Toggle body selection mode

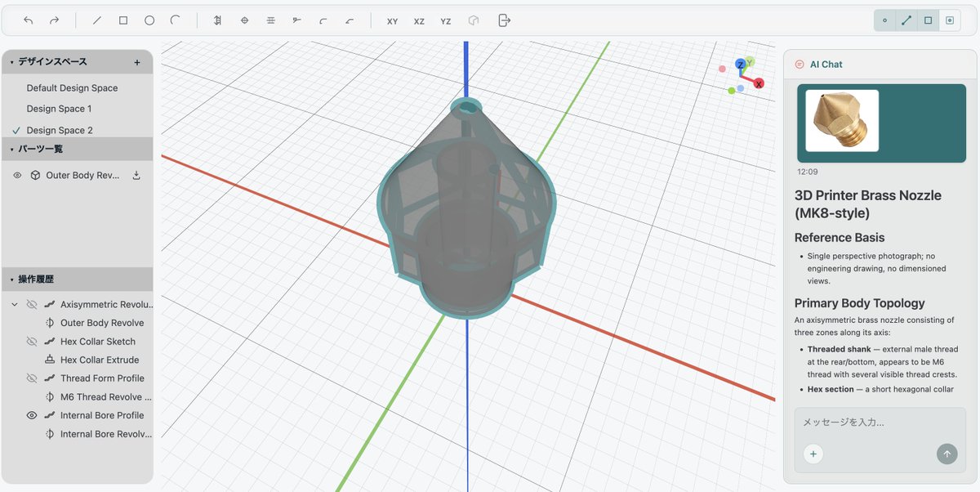(x=950, y=20)
